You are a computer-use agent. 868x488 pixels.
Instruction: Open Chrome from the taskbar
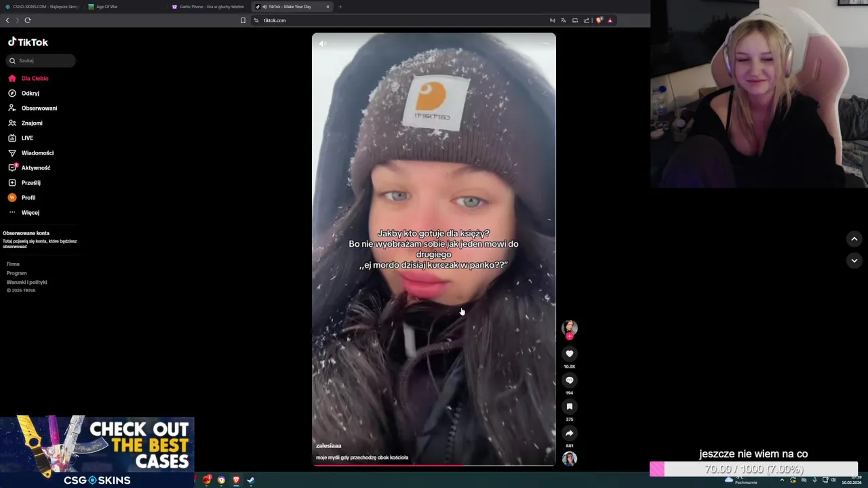click(221, 480)
